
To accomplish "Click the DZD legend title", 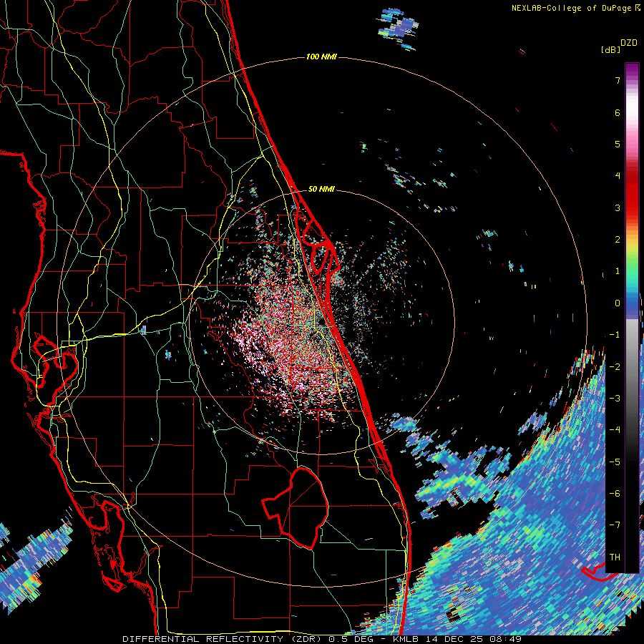I will [x=629, y=43].
